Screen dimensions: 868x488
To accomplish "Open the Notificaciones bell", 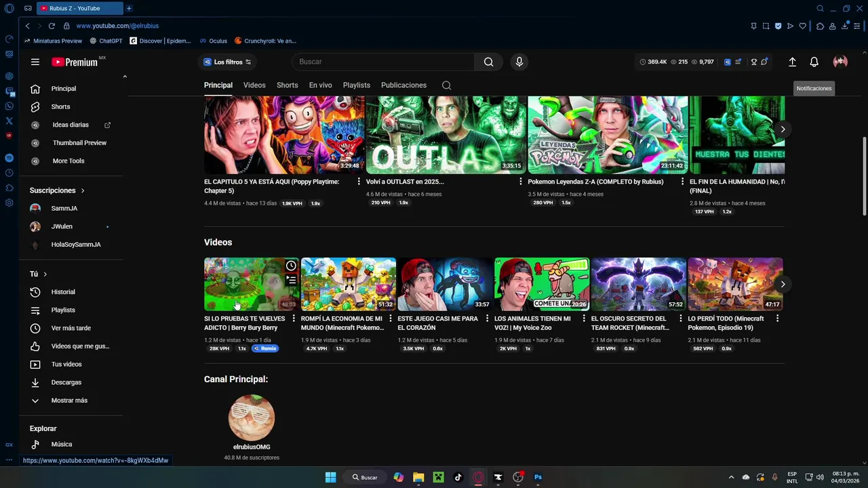I will [814, 62].
